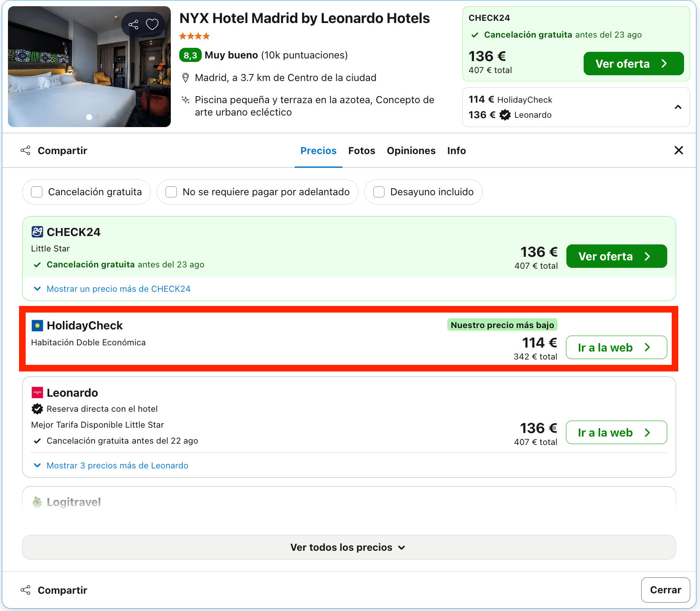Click Ir a la web for HolidayCheck
Viewport: 700px width, 611px height.
pyautogui.click(x=616, y=348)
